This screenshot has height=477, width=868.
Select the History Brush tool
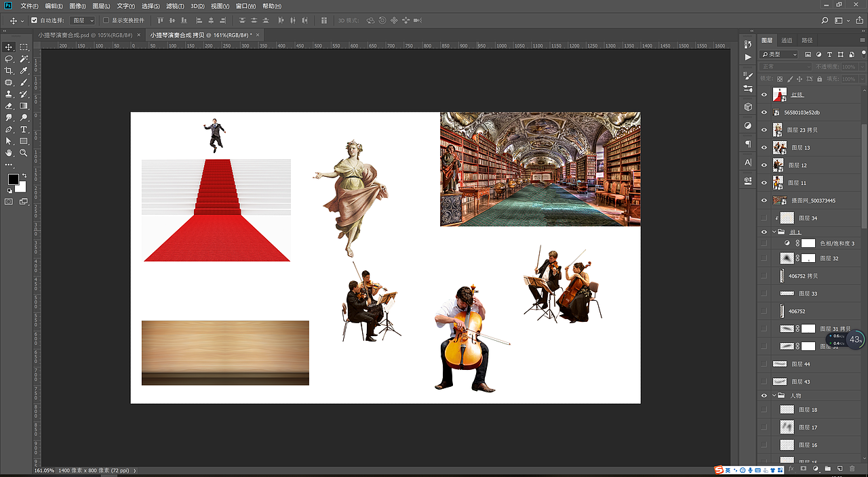point(24,94)
